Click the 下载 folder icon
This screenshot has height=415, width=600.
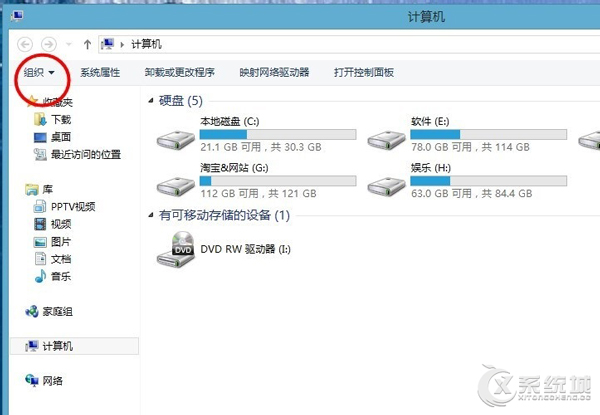click(40, 119)
